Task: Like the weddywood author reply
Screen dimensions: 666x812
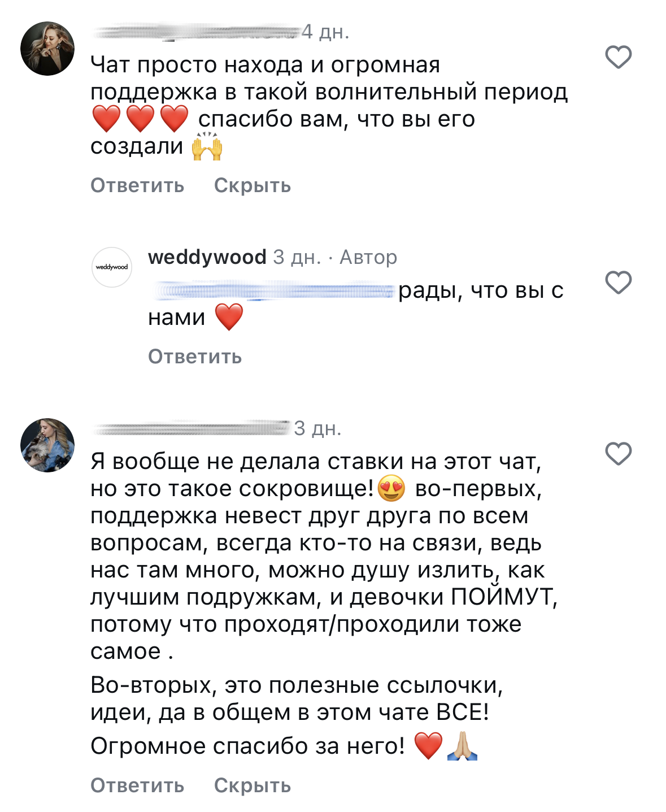Action: (x=618, y=282)
